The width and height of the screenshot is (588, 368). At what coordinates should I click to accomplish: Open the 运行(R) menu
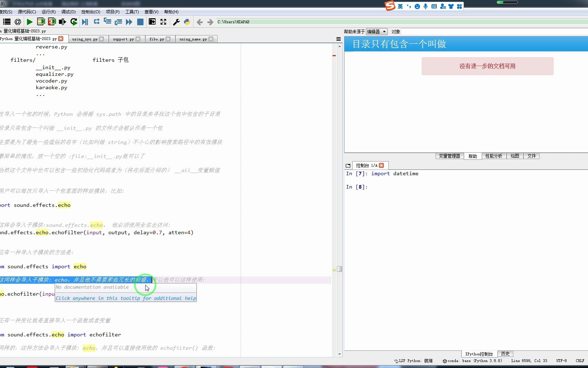[x=48, y=12]
